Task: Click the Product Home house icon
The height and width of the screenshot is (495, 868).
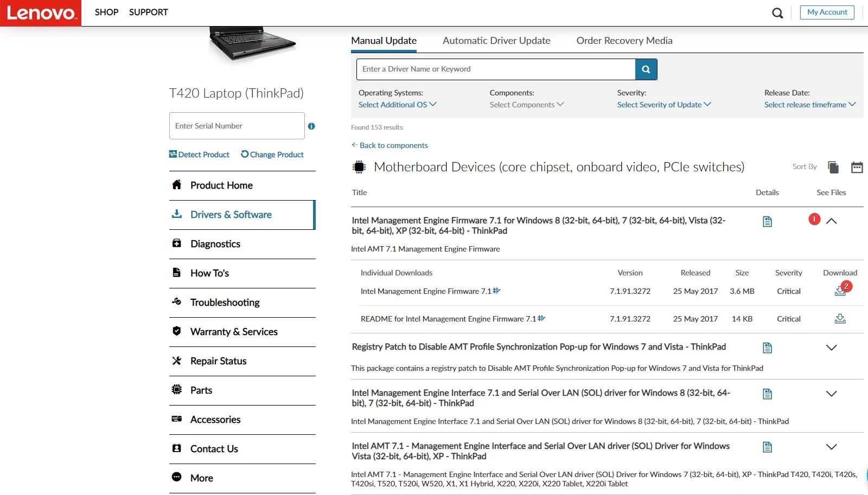Action: [177, 185]
